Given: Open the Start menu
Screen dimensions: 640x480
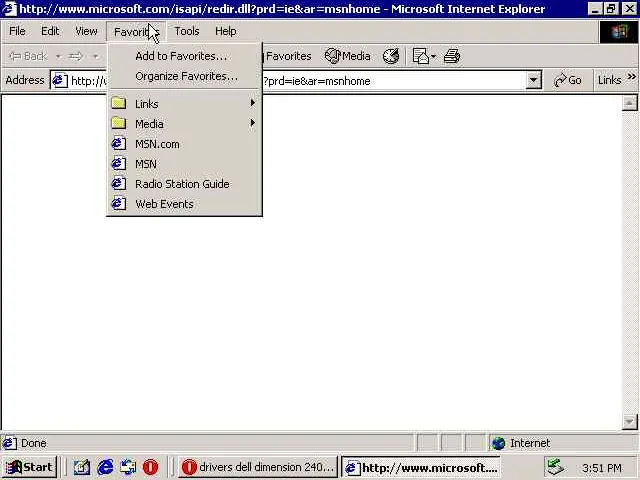Looking at the screenshot, I should click(x=29, y=467).
